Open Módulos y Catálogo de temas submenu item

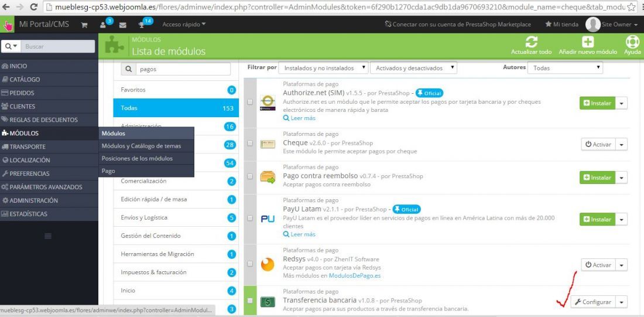click(x=146, y=146)
